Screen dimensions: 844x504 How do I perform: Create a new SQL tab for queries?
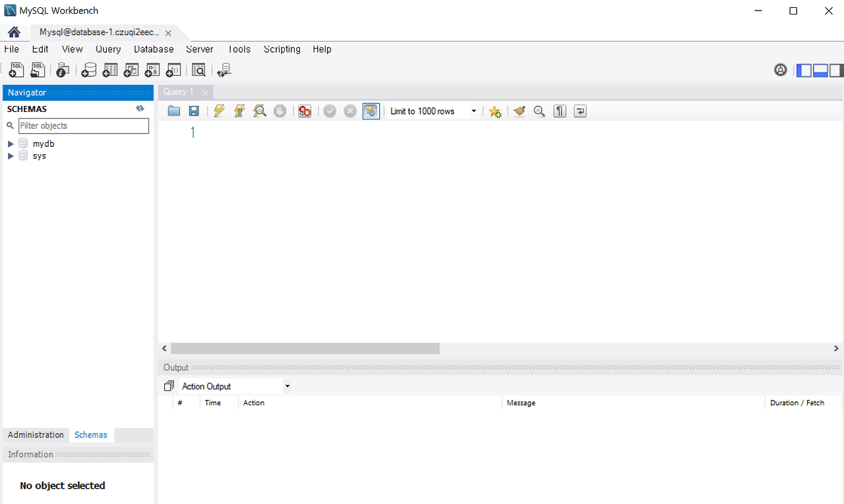point(16,70)
